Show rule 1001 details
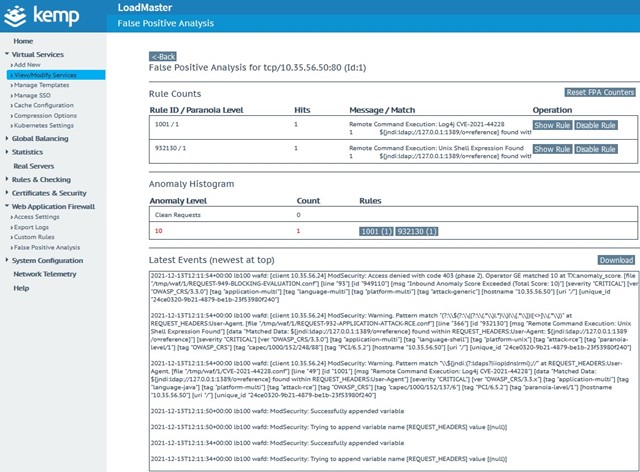640x472 pixels. [x=552, y=125]
